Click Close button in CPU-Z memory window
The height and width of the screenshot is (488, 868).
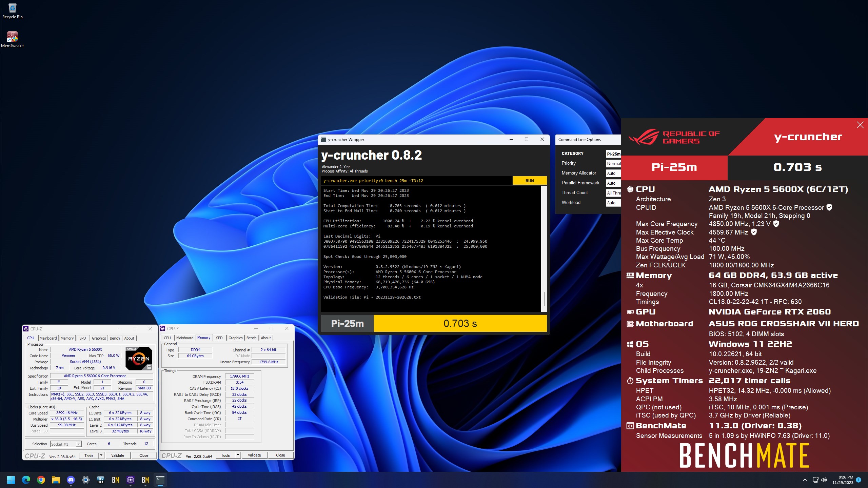tap(280, 455)
